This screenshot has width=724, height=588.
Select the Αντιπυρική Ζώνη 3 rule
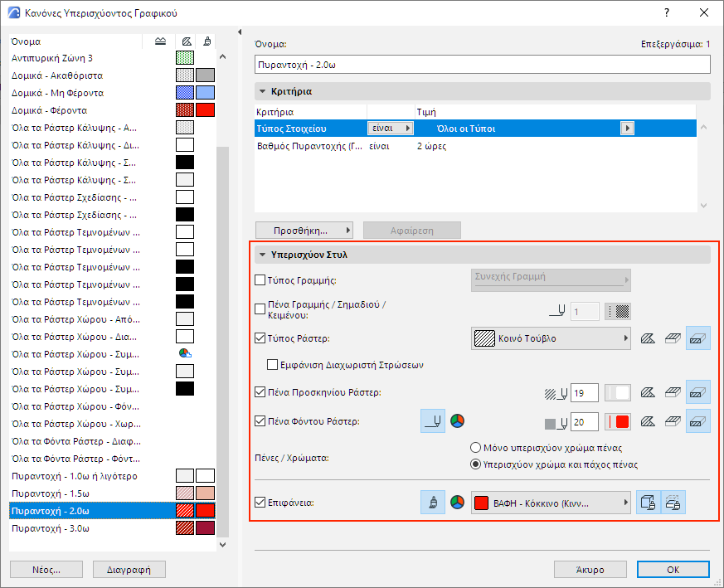(x=113, y=58)
